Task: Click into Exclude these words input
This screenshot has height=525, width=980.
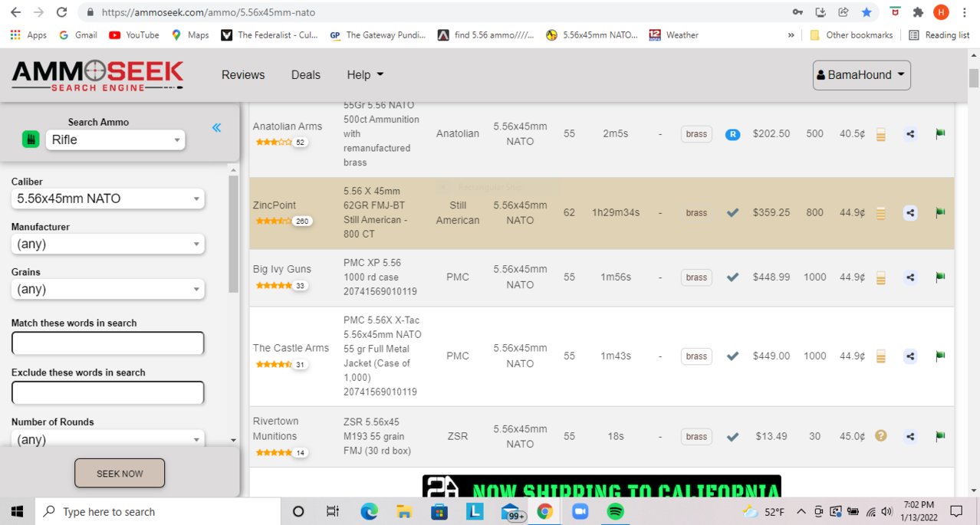Action: [108, 393]
